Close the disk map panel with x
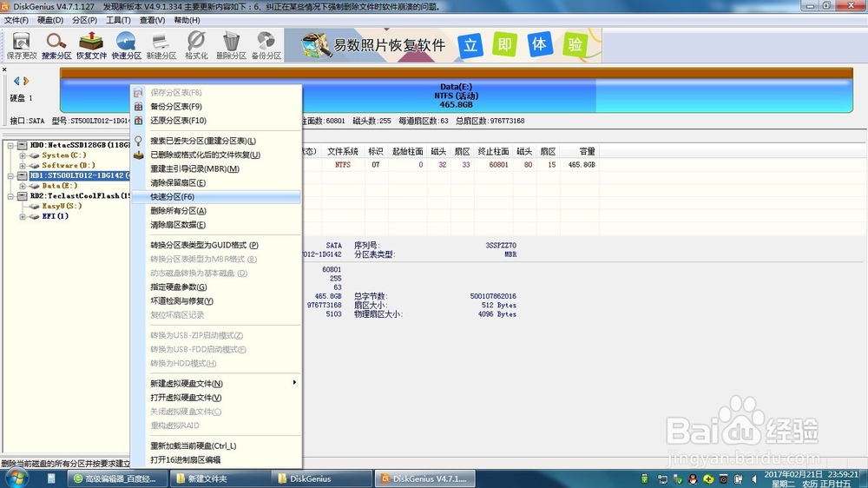The width and height of the screenshot is (868, 488). [x=3, y=69]
